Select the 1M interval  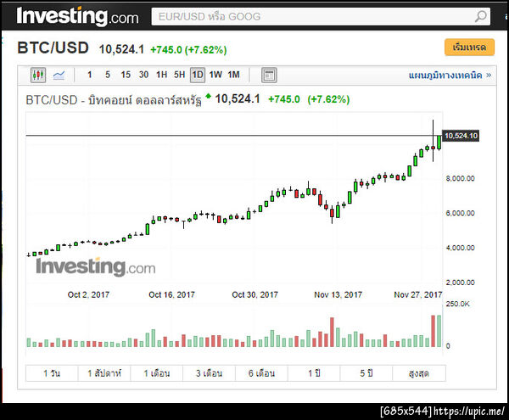coord(234,75)
